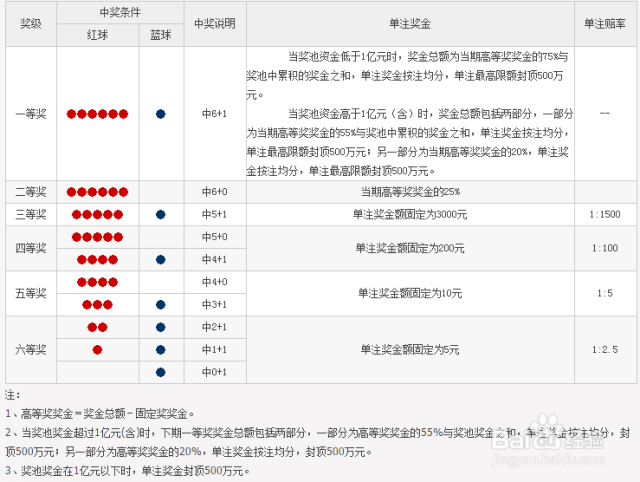Click the six red balls in 一等奖 row
640x482 pixels.
pos(97,114)
